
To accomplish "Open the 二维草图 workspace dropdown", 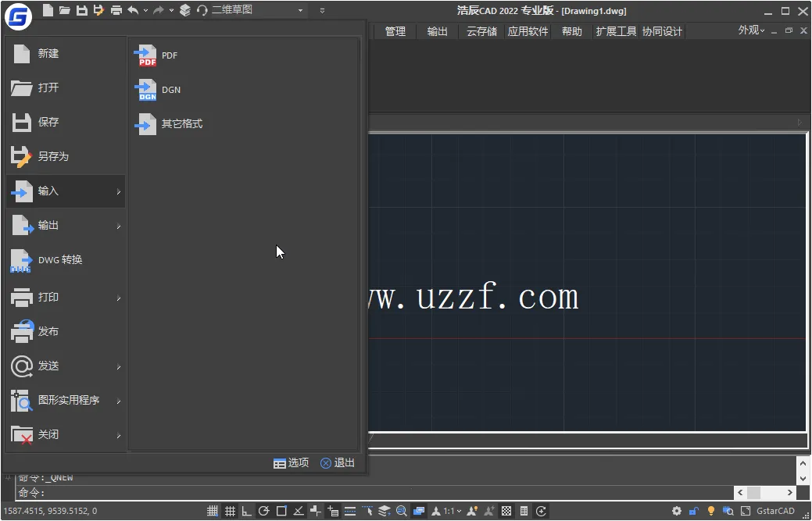I will 299,10.
